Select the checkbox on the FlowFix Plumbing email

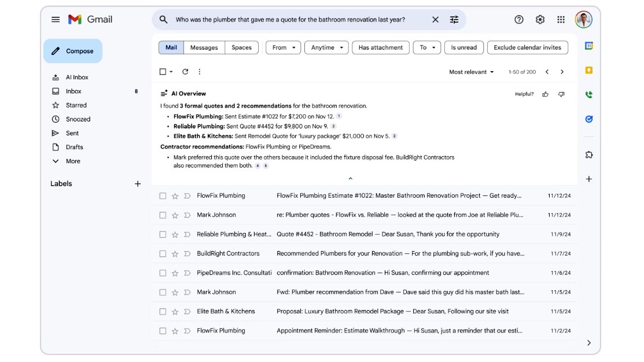(163, 195)
